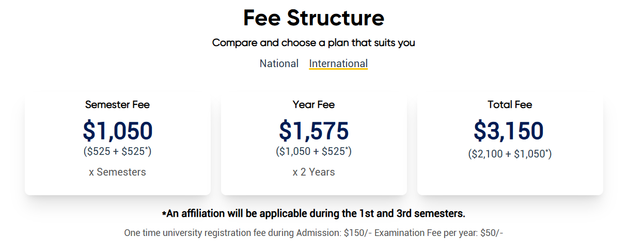644x252 pixels.
Task: Click the Total Fee card title
Action: 510,105
